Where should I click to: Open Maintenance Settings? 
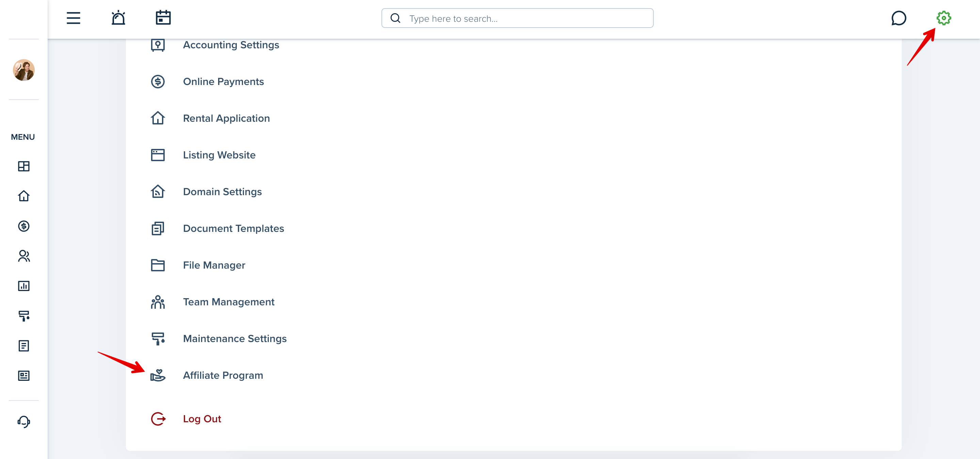click(x=235, y=339)
